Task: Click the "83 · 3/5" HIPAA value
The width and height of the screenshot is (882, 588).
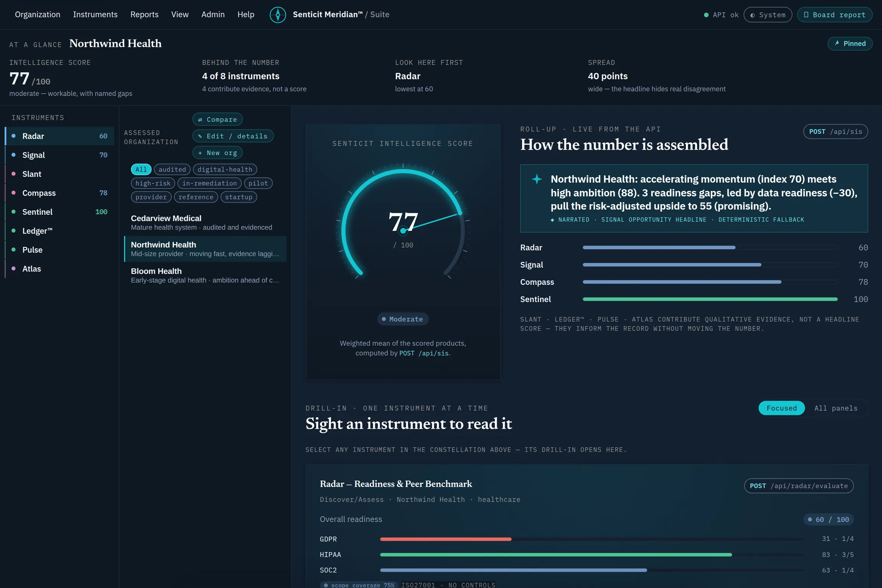Action: click(x=838, y=554)
